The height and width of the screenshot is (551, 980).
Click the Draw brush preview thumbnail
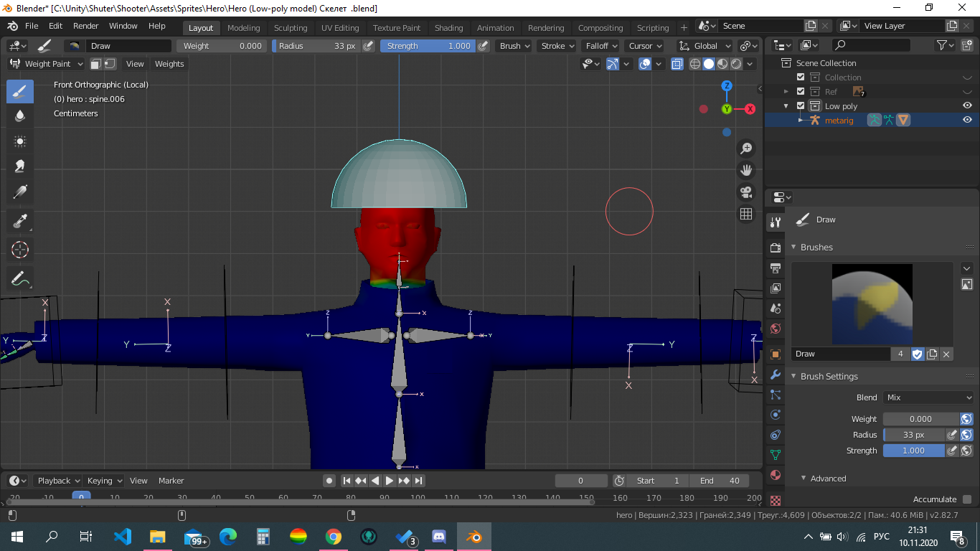click(x=872, y=304)
